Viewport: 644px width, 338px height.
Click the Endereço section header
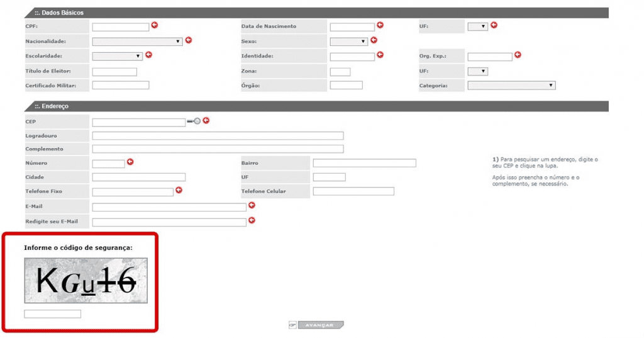tap(316, 106)
